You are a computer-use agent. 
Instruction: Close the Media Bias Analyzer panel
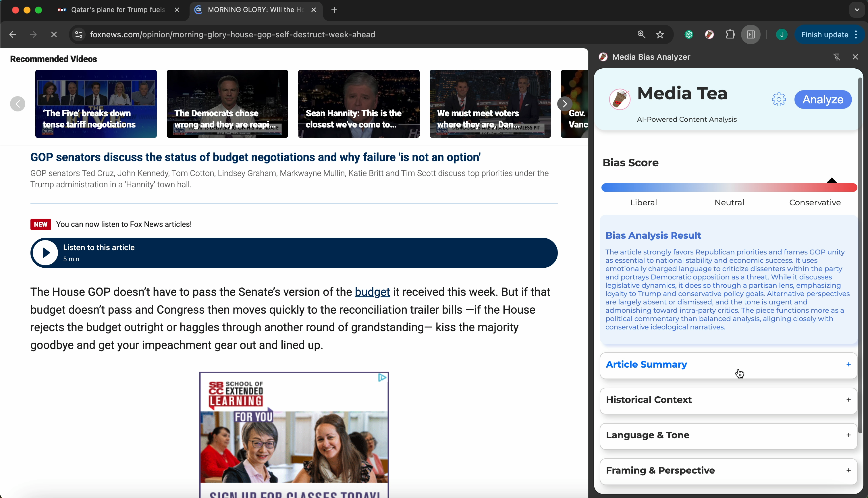tap(855, 57)
